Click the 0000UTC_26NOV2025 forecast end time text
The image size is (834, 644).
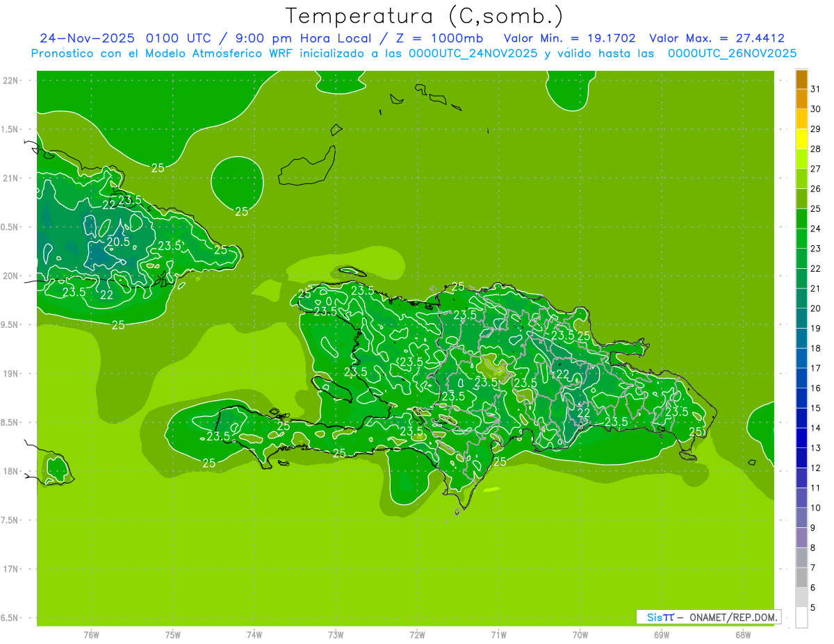coord(732,53)
